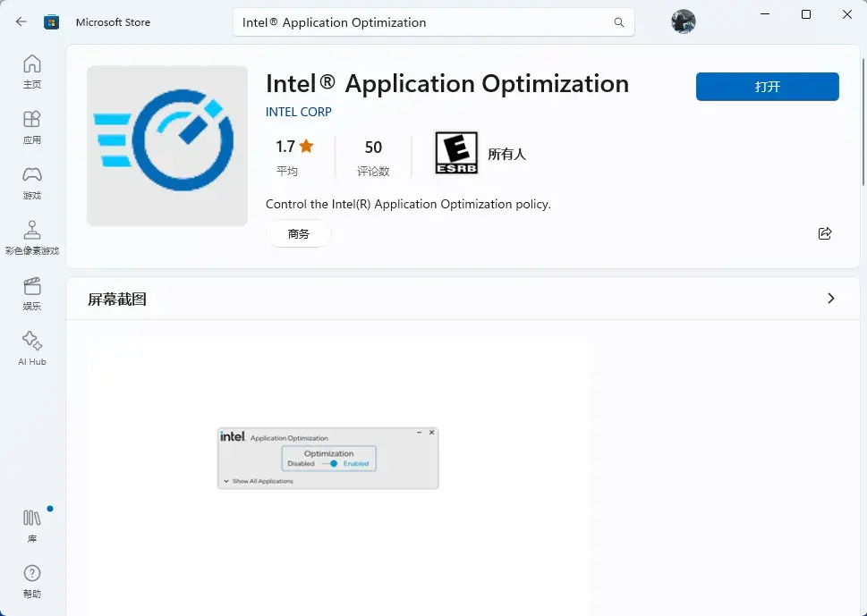
Task: Open the AI Hub section
Action: [x=32, y=349]
